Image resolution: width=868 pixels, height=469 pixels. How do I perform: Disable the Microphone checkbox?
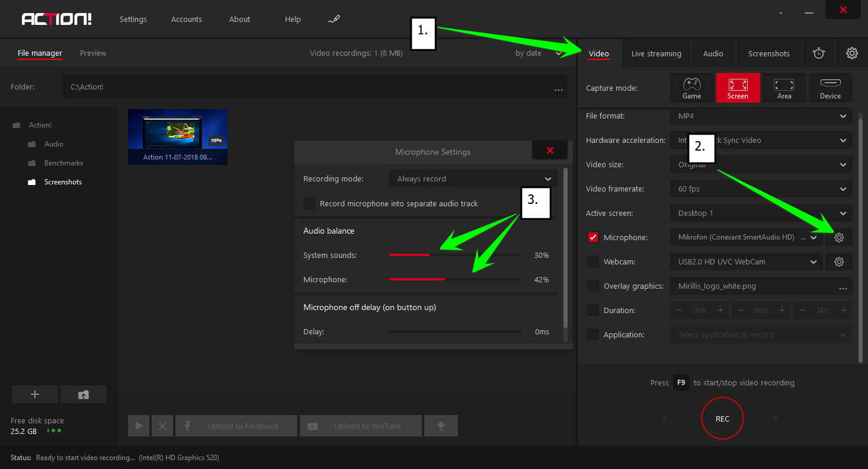click(x=593, y=238)
